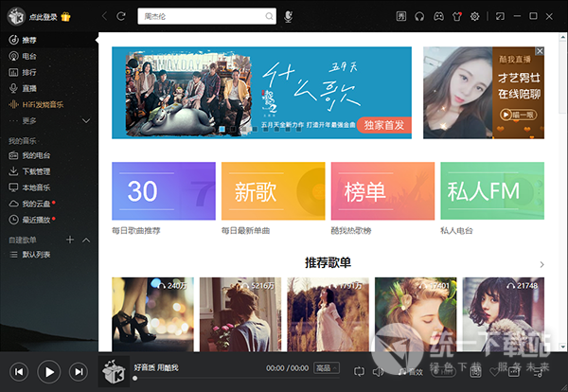Switch to mini mode icon
The image size is (568, 392).
(x=500, y=16)
